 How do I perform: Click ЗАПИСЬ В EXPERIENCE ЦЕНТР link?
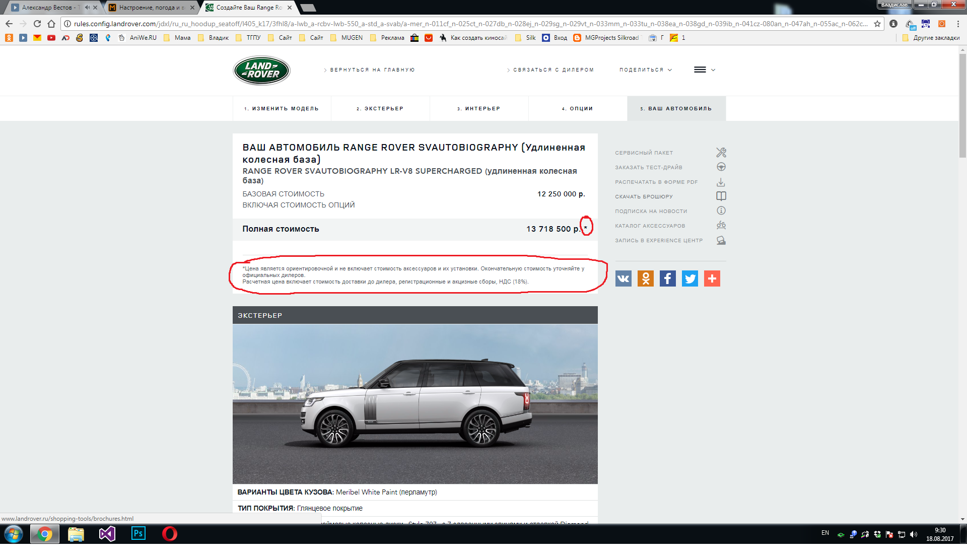[659, 240]
